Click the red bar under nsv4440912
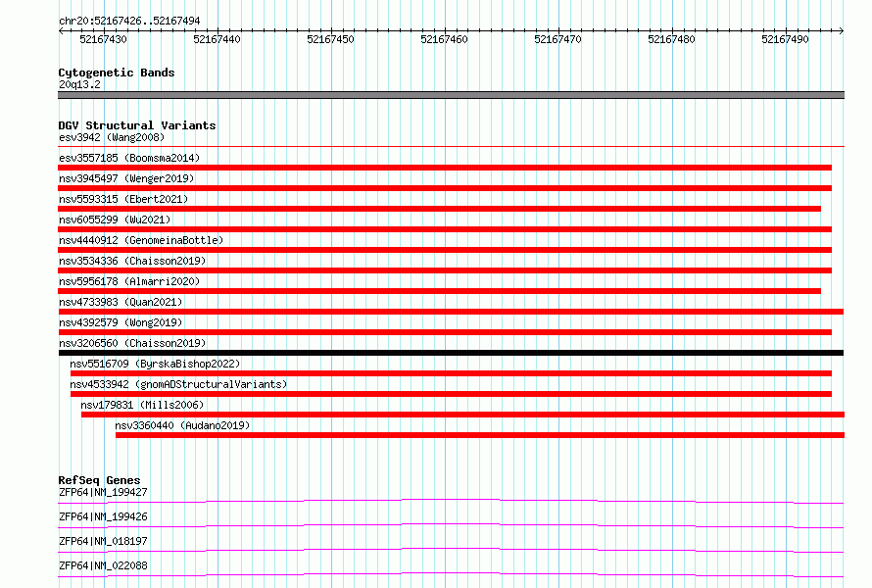 click(x=445, y=250)
